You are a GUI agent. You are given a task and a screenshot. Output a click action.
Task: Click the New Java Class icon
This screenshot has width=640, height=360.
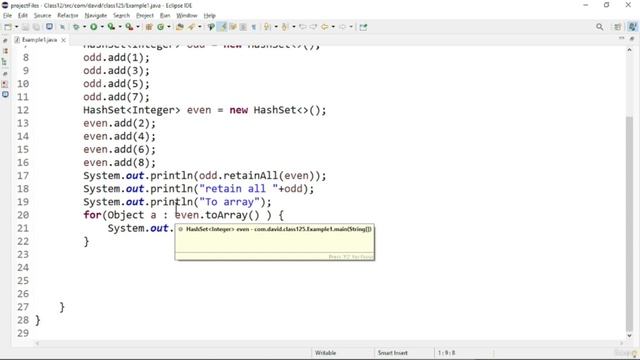coord(160,27)
